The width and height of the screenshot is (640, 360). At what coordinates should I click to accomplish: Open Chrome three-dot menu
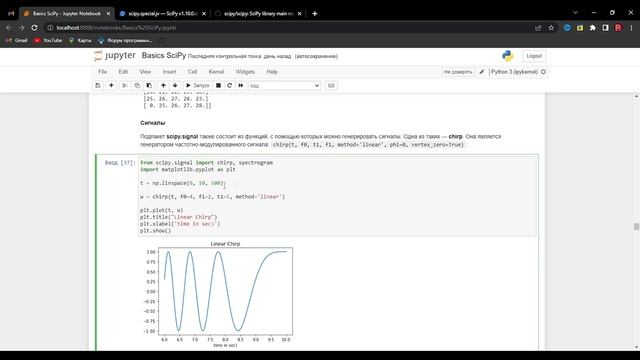(x=631, y=28)
